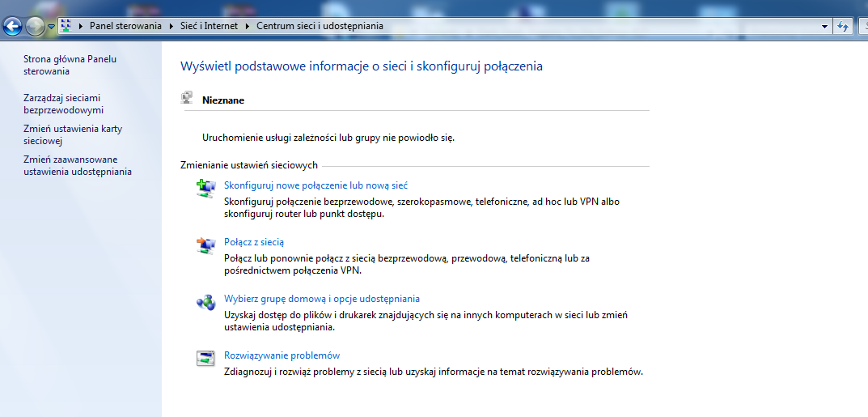Viewport: 868px width, 417px height.
Task: Expand the chevron before Panel sterowania
Action: 82,26
